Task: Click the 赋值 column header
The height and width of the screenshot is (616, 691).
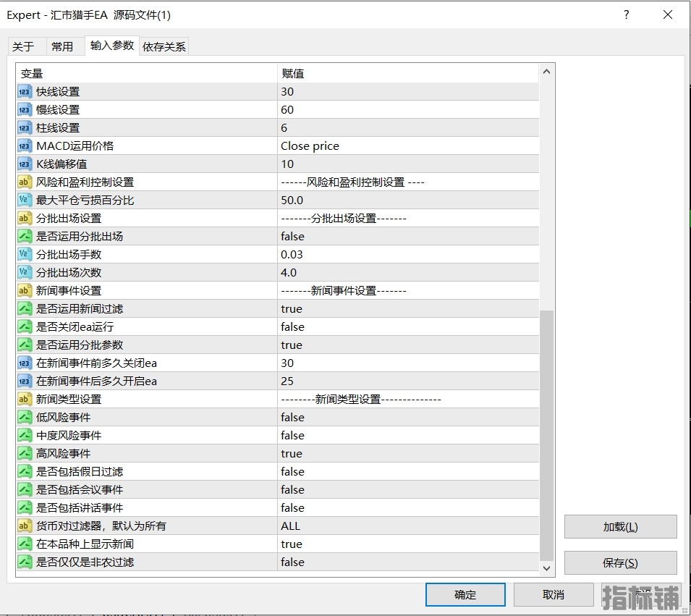Action: click(x=408, y=73)
